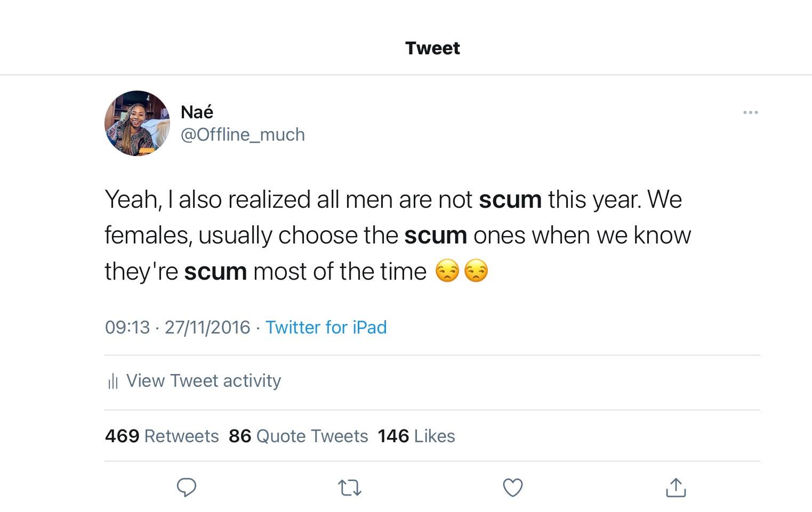812x512 pixels.
Task: Click the bar chart analytics icon
Action: click(113, 381)
